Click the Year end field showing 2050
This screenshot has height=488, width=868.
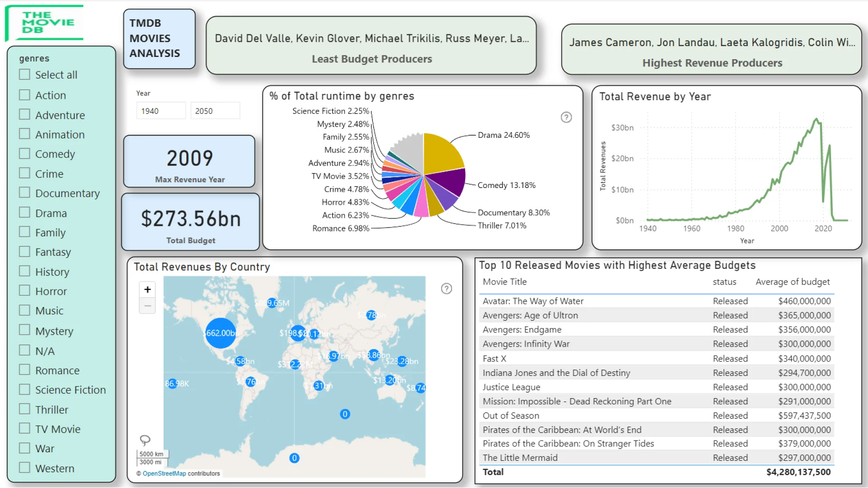[x=215, y=111]
